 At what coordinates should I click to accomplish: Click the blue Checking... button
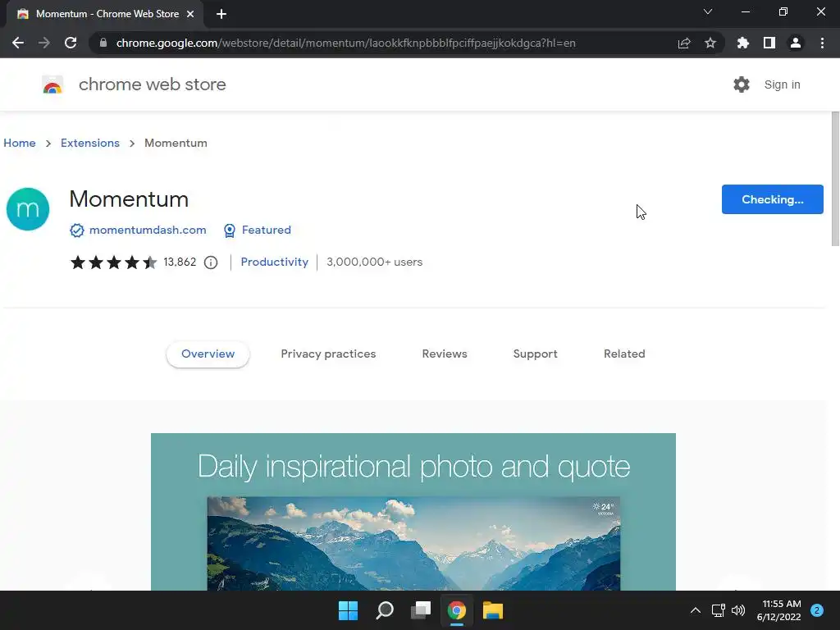(x=772, y=199)
